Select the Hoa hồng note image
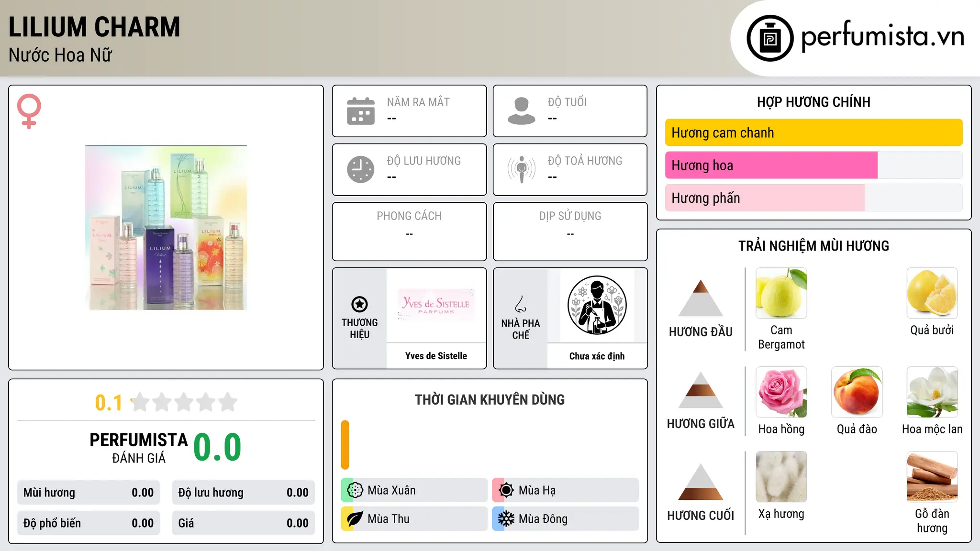 781,392
